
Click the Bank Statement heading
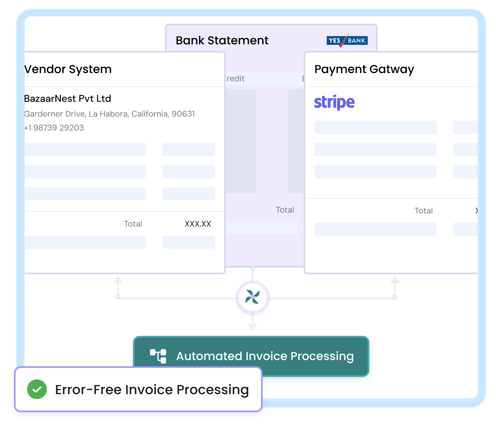[222, 40]
